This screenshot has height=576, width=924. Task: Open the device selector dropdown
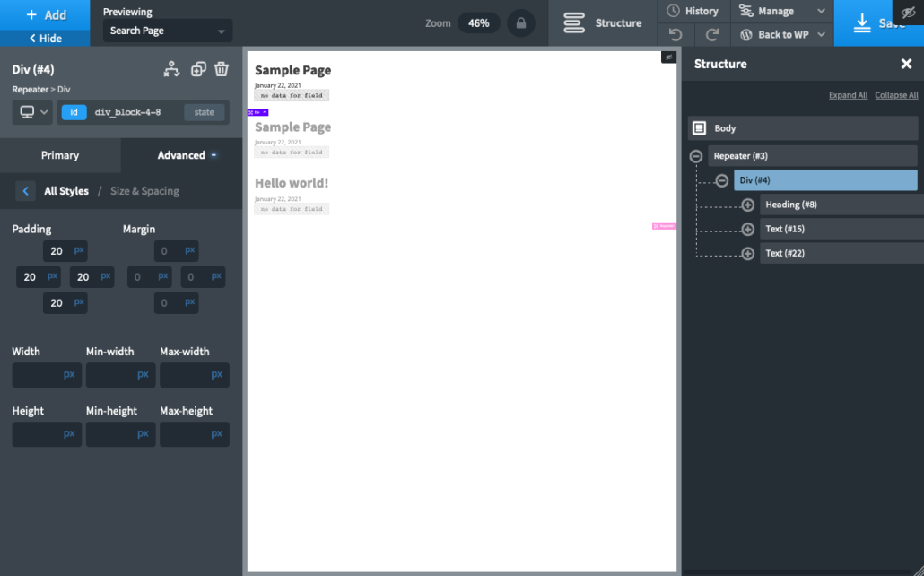pos(30,112)
